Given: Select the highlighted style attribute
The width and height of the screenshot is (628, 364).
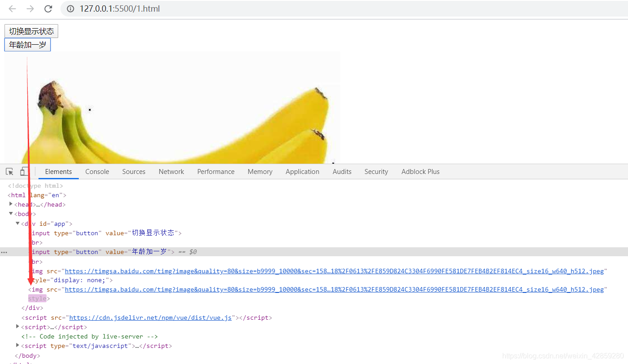Looking at the screenshot, I should click(x=37, y=298).
